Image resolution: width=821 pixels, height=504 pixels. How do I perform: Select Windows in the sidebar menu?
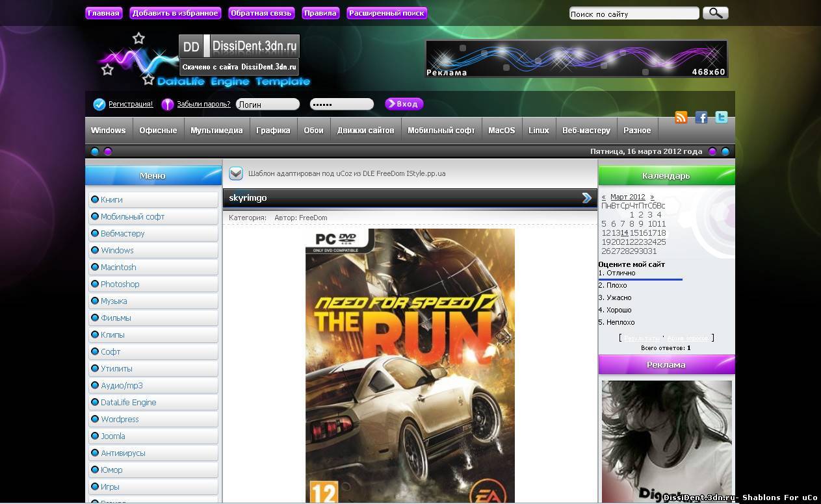coord(153,250)
